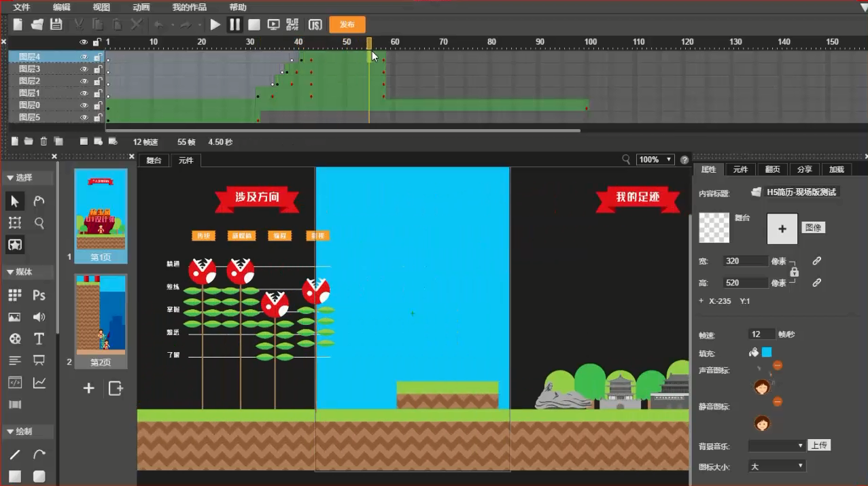Click the 图像 button
This screenshot has height=486, width=868.
(x=813, y=228)
